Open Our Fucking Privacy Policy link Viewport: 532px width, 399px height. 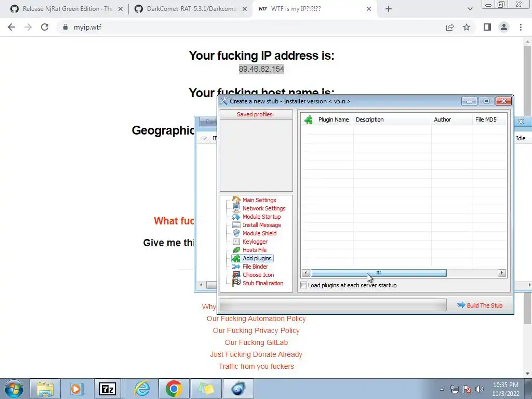point(256,330)
